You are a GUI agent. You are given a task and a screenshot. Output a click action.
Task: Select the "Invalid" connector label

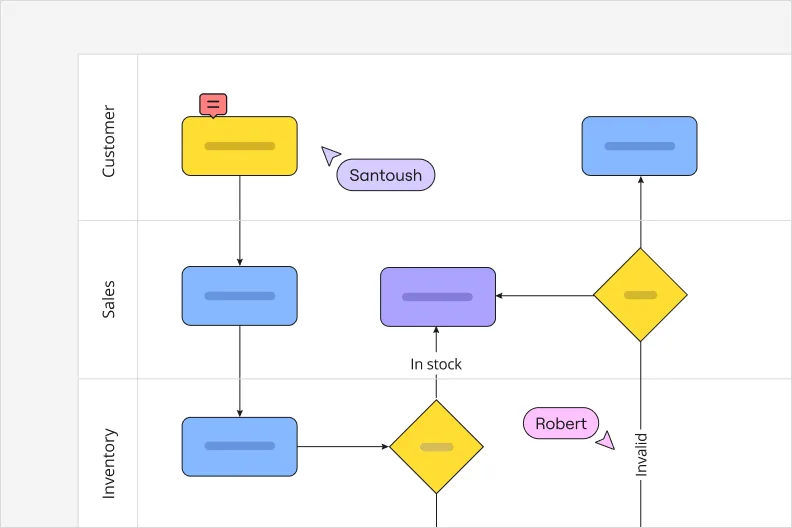point(641,453)
